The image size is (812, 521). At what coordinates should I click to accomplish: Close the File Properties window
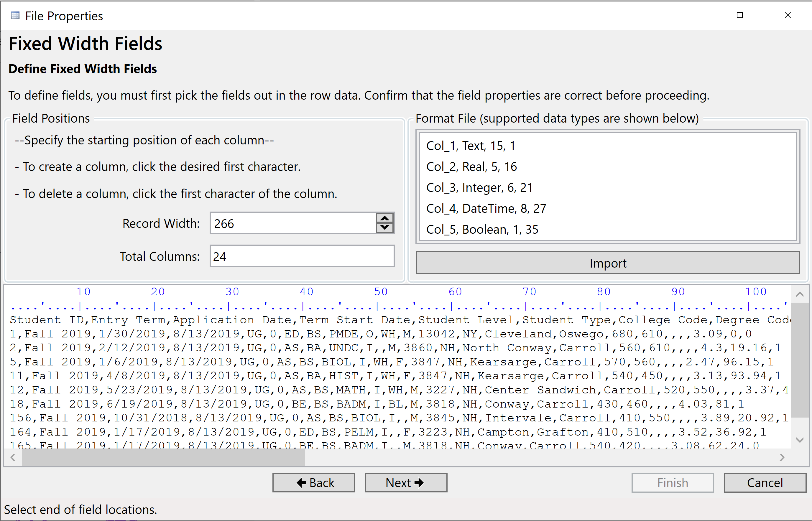(x=788, y=15)
